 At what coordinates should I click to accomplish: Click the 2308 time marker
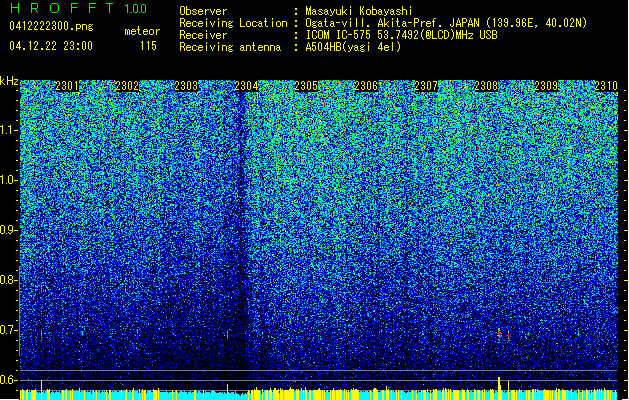point(486,86)
